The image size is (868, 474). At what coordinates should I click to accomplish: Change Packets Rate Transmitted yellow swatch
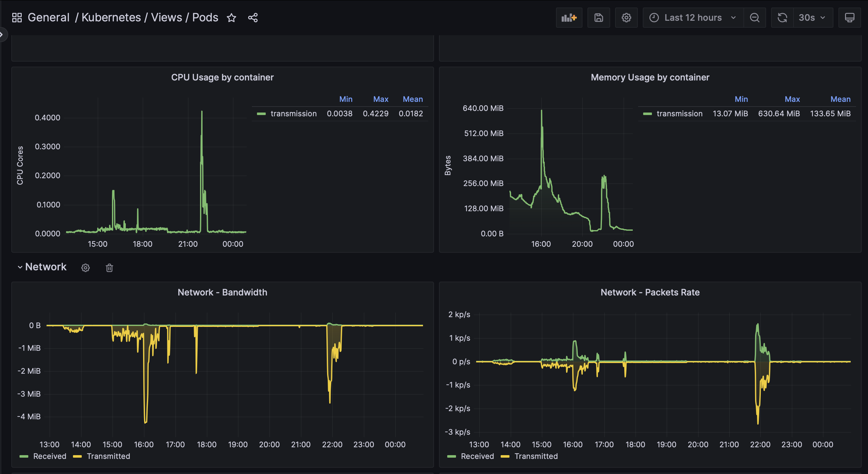pyautogui.click(x=505, y=456)
